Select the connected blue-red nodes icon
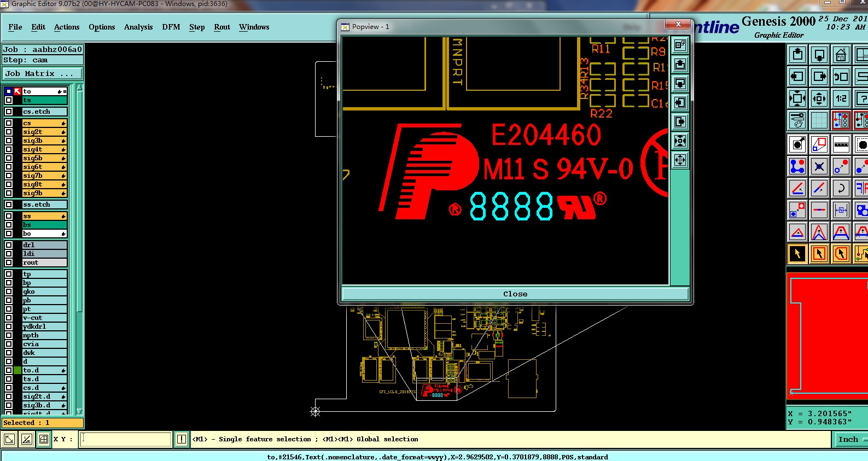Screen dimensions: 868x461 (797, 166)
